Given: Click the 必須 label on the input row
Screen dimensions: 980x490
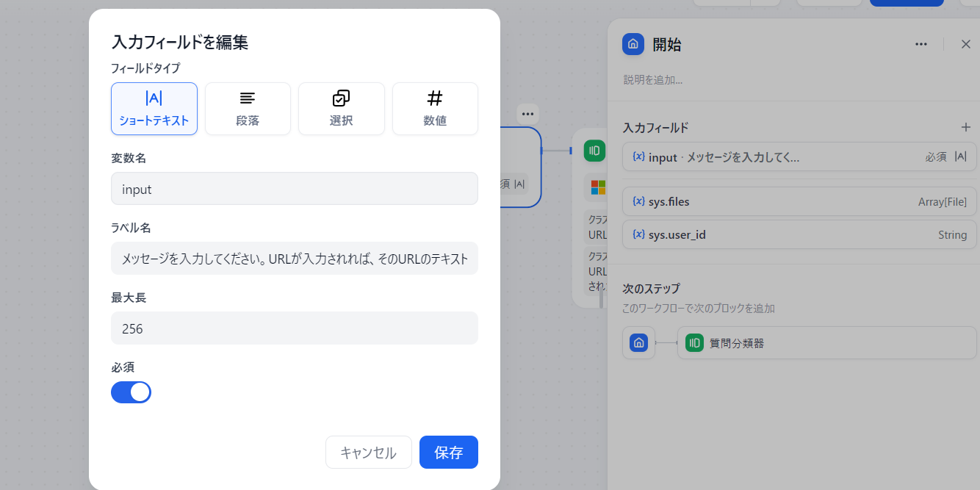Looking at the screenshot, I should pyautogui.click(x=936, y=156).
